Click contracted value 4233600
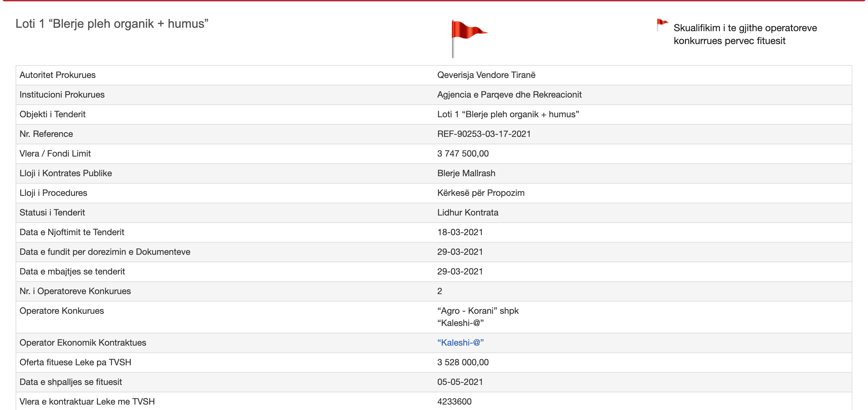This screenshot has width=868, height=410. tap(454, 402)
